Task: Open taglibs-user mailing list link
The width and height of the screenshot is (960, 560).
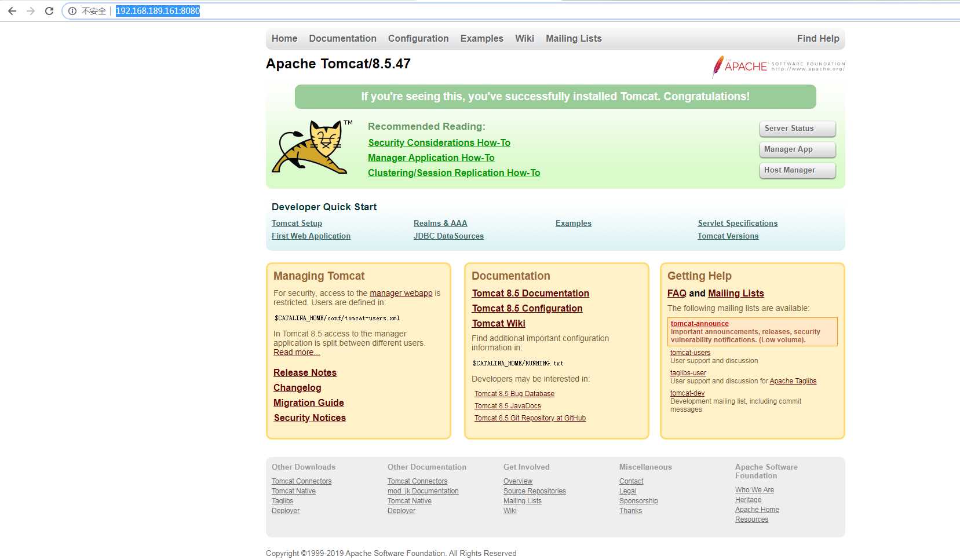Action: click(688, 373)
